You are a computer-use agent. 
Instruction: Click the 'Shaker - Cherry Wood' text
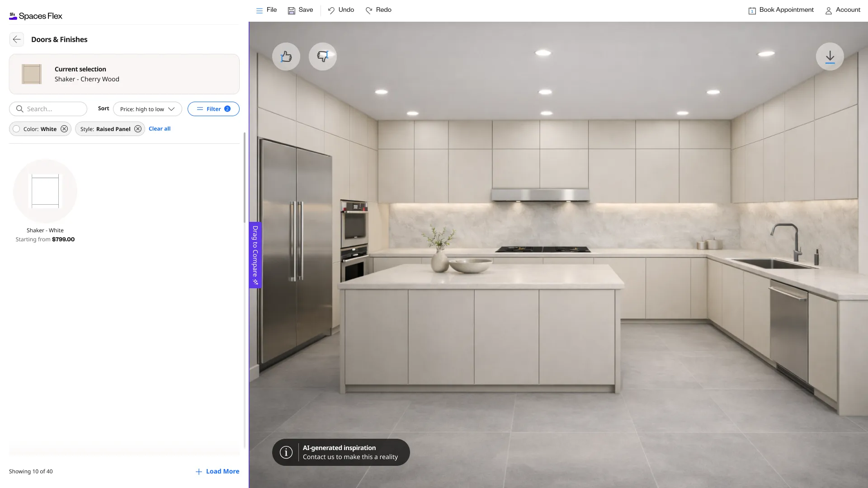coord(87,79)
